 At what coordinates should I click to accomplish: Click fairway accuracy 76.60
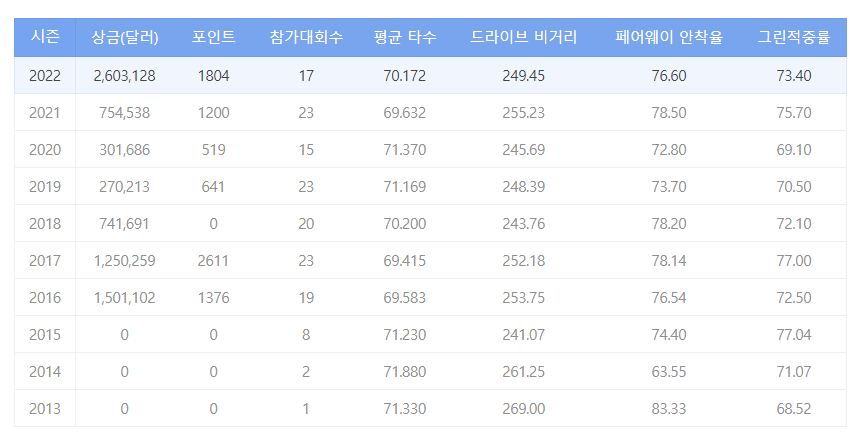(x=669, y=75)
